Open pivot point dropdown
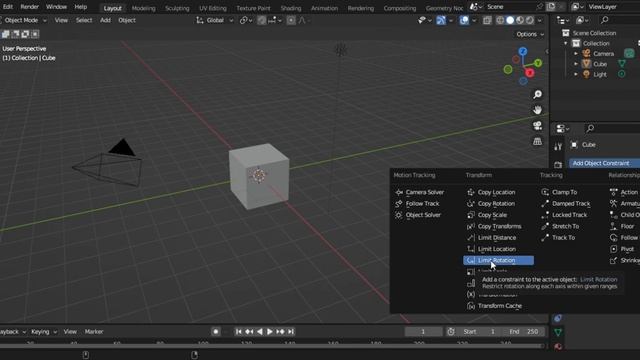This screenshot has width=640, height=360. point(246,20)
